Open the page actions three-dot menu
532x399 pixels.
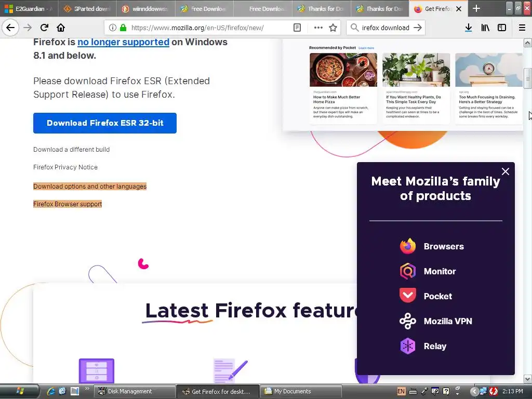click(318, 28)
